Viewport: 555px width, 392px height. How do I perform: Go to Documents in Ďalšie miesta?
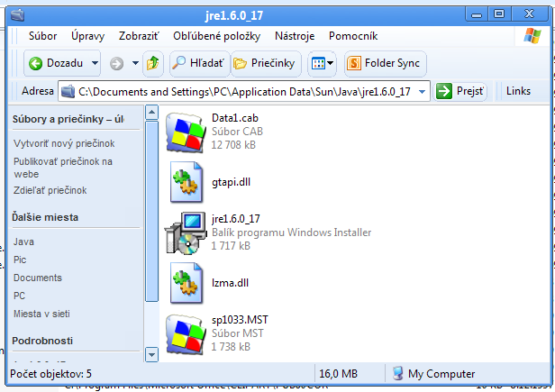38,278
